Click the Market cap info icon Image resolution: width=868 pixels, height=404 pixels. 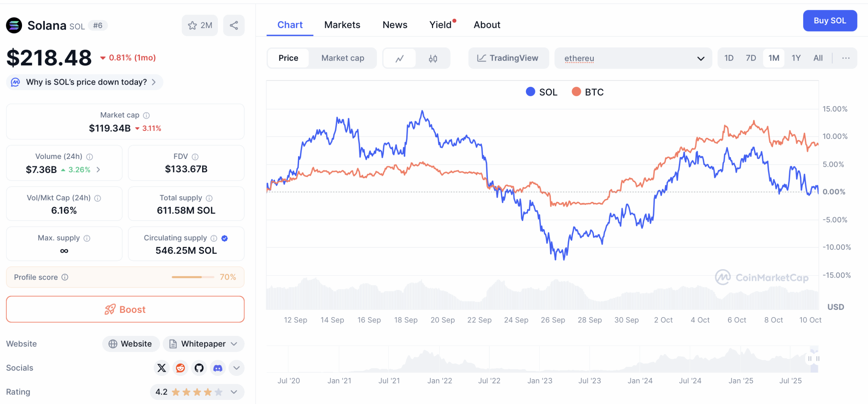[146, 116]
